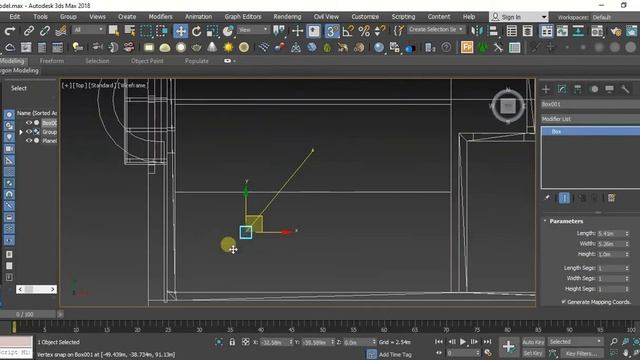Click the Redo arrow icon
Viewport: 640px width, 360px height.
[x=9, y=31]
